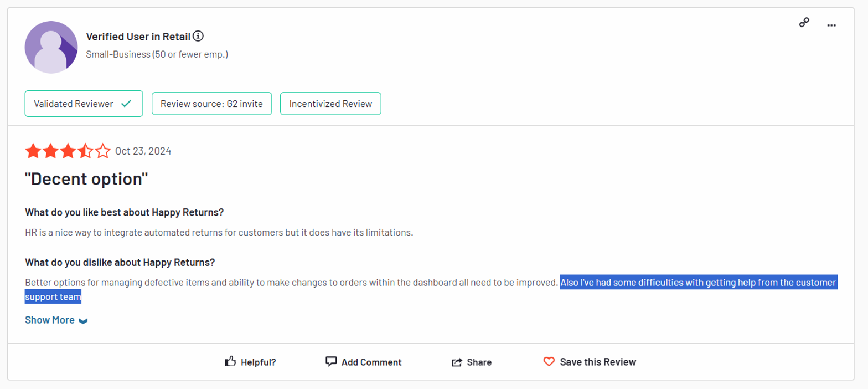This screenshot has width=868, height=389.
Task: Click the Small-Business (50 or fewer emp.) text
Action: (x=157, y=54)
